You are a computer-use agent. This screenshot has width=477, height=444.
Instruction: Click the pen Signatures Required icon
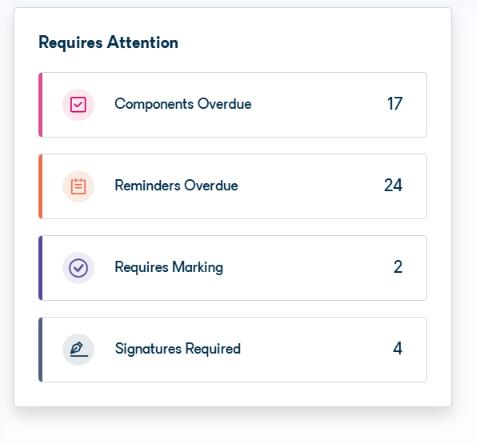pyautogui.click(x=78, y=349)
